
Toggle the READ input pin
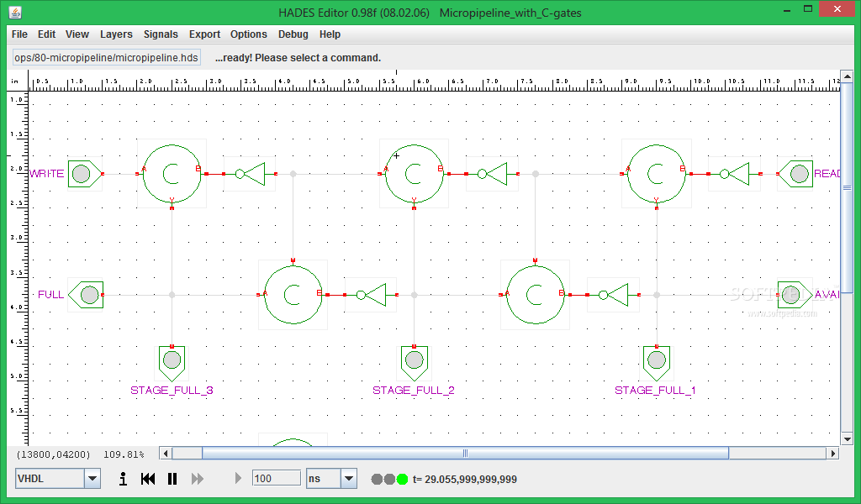click(795, 174)
